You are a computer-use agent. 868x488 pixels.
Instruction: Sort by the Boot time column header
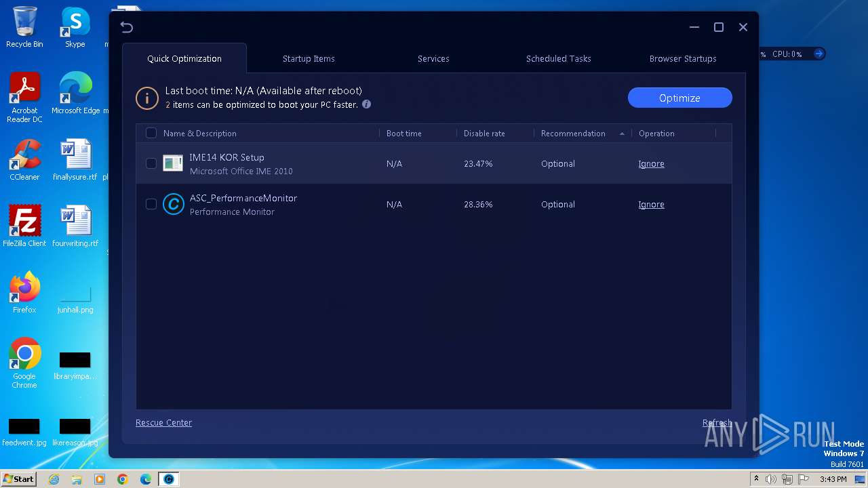click(404, 134)
